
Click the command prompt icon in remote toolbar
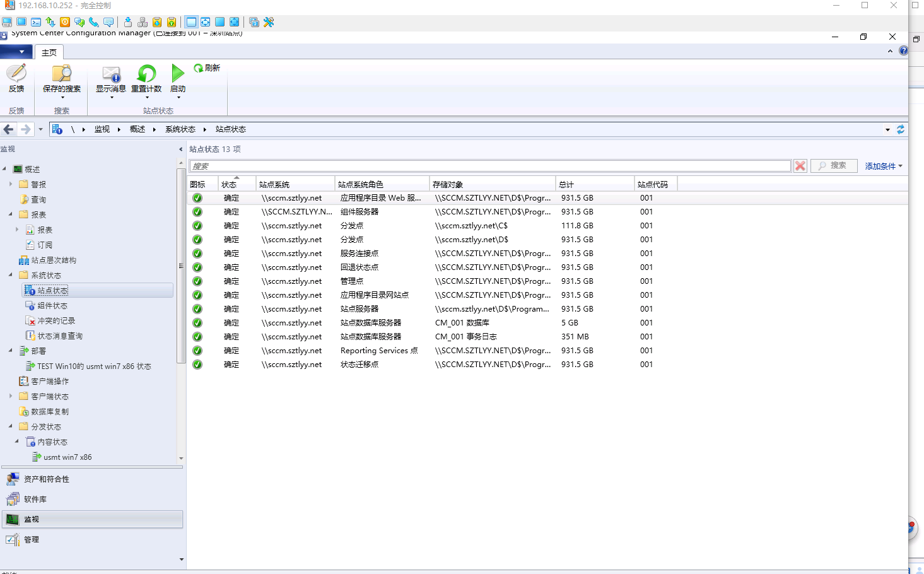36,22
